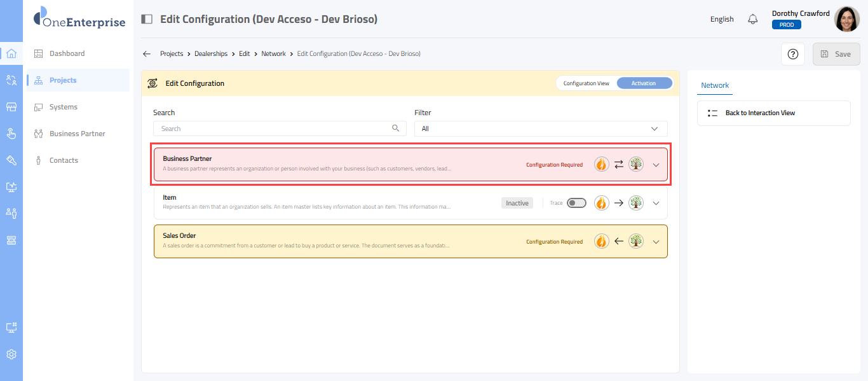This screenshot has width=868, height=381.
Task: Click the search magnifier icon
Action: pos(396,128)
